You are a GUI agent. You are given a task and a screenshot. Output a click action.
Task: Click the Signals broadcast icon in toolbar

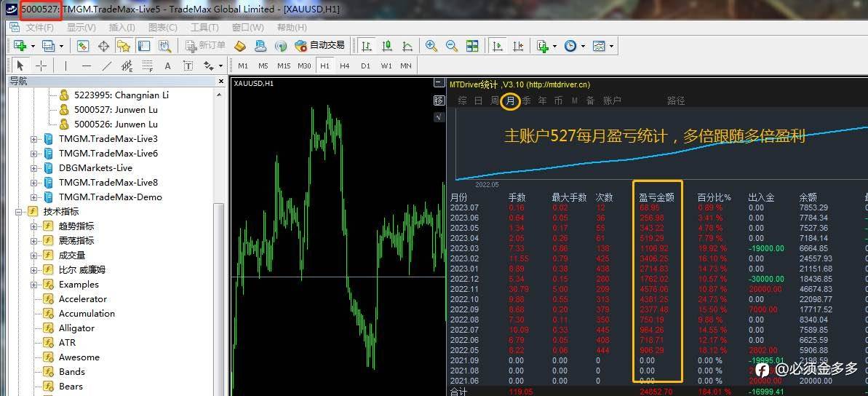coord(282,46)
